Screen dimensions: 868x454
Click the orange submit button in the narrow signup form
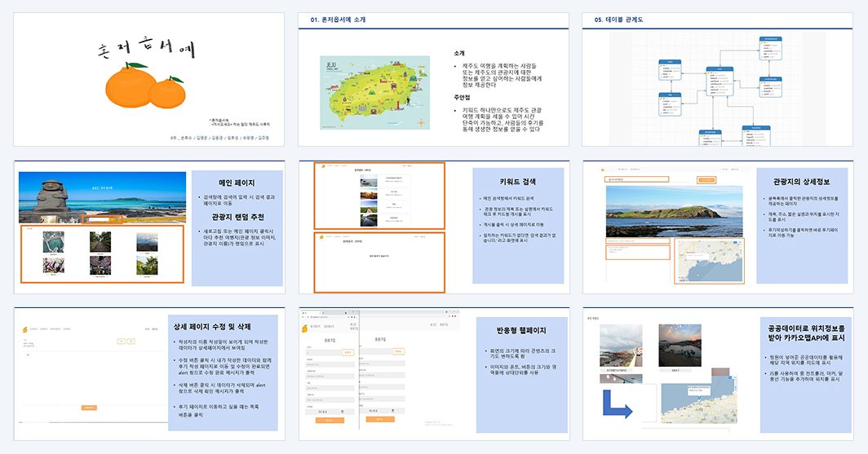tap(330, 421)
